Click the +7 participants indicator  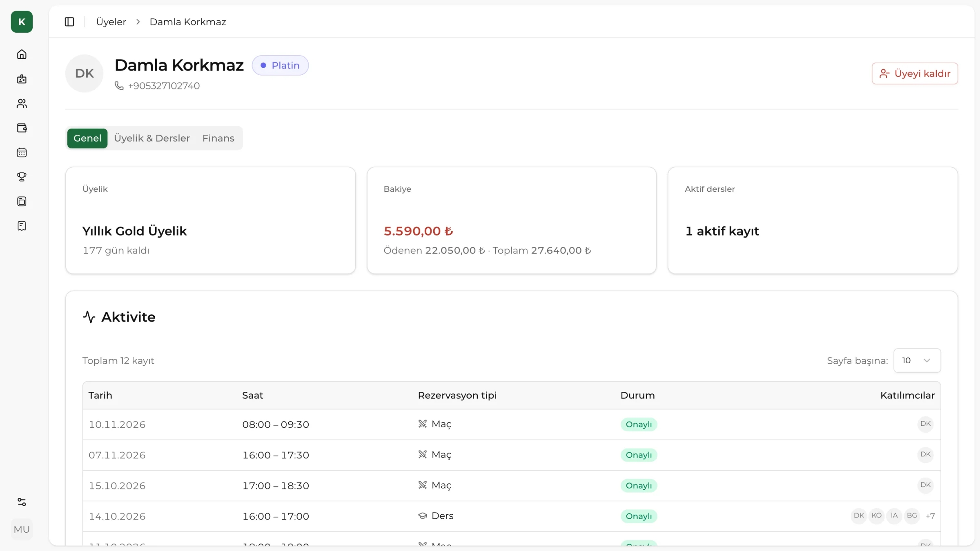930,516
